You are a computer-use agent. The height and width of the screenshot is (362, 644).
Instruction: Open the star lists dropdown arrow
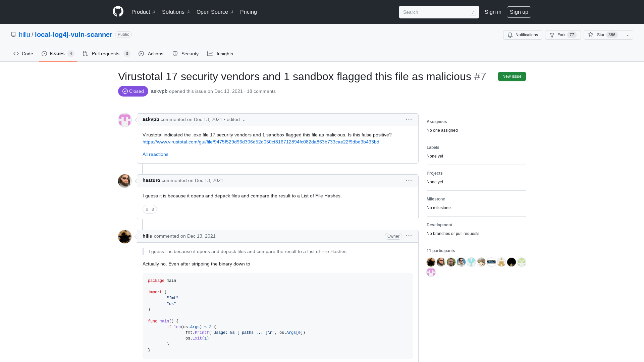click(628, 35)
